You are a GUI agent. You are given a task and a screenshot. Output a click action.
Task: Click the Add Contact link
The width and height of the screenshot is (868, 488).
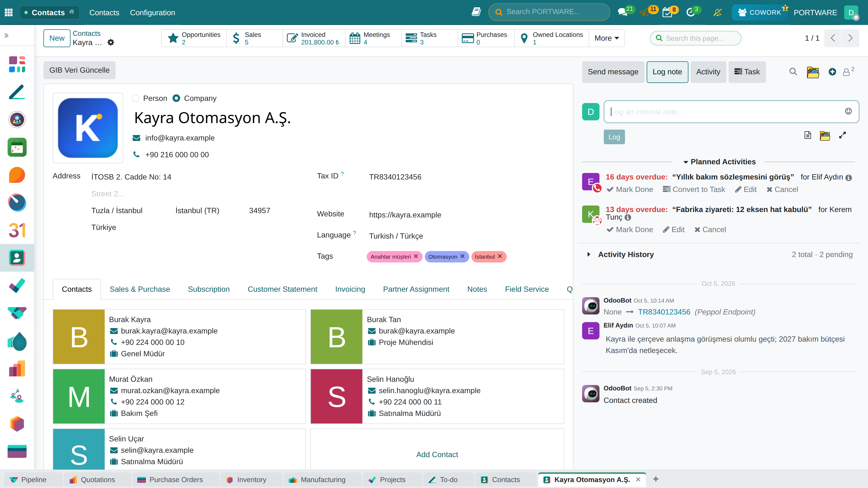tap(437, 454)
